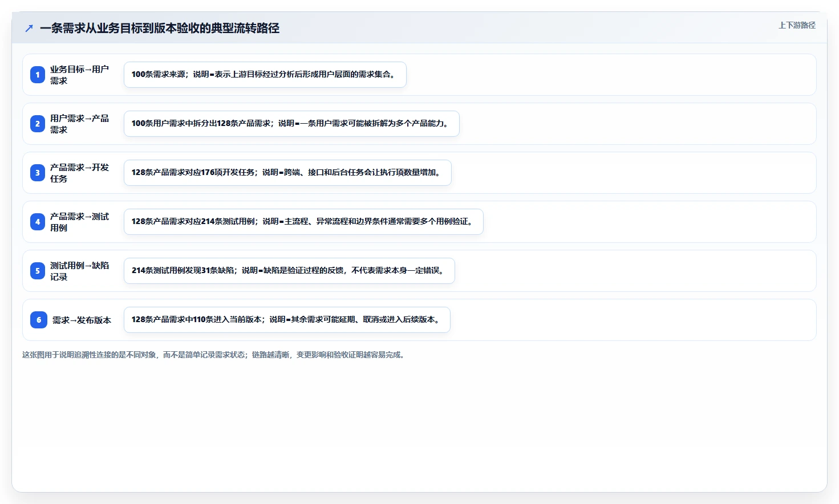Click the 176项开发任务 description box
The height and width of the screenshot is (504, 839).
pos(287,173)
